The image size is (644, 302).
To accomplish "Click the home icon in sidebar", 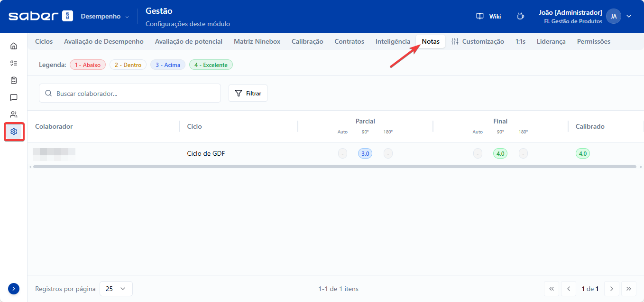I will point(14,46).
